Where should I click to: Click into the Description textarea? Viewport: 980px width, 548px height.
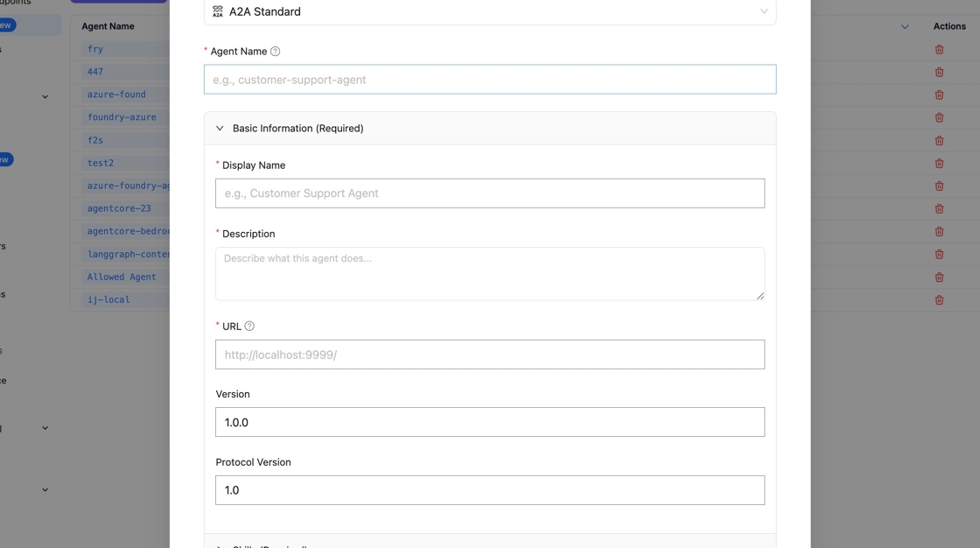[x=489, y=273]
